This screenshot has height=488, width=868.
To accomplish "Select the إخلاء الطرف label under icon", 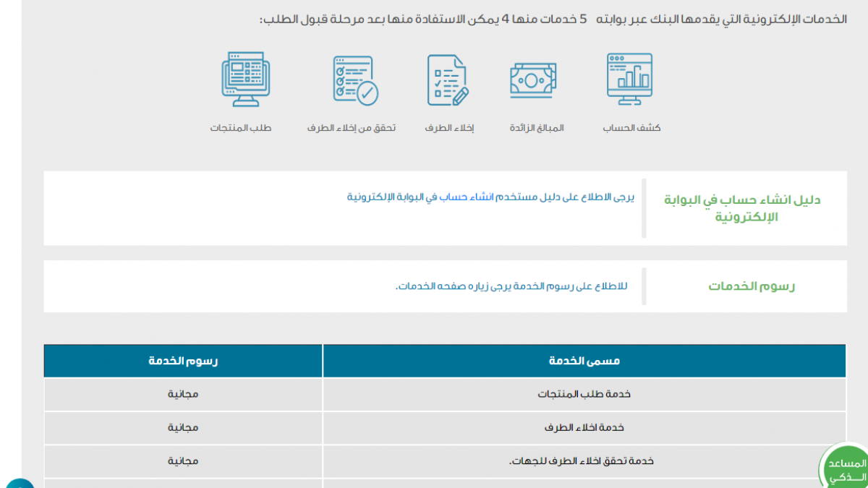I will [x=449, y=128].
